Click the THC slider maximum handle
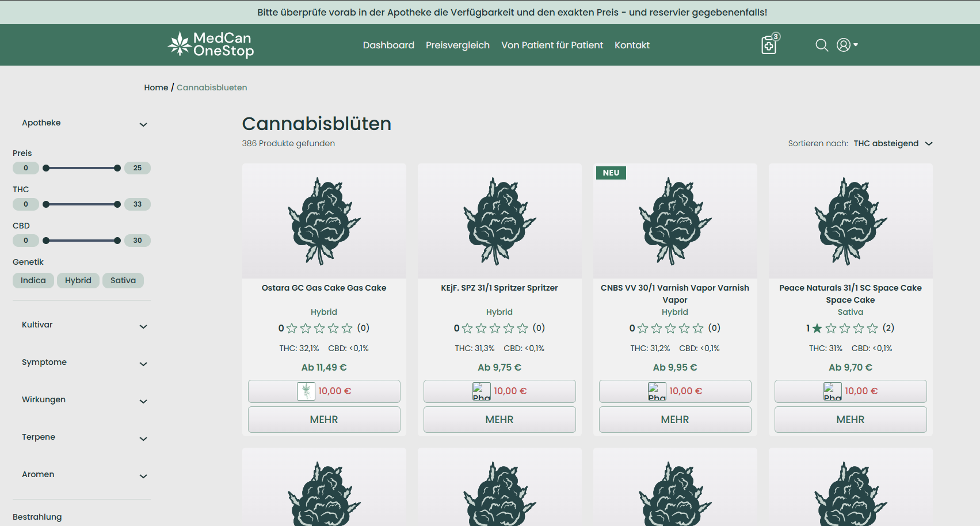 click(117, 204)
